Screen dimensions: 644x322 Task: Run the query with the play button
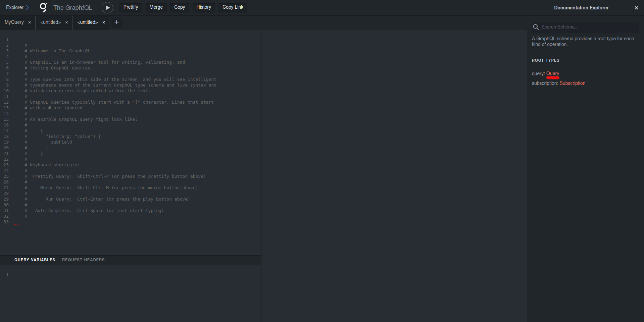pyautogui.click(x=107, y=7)
